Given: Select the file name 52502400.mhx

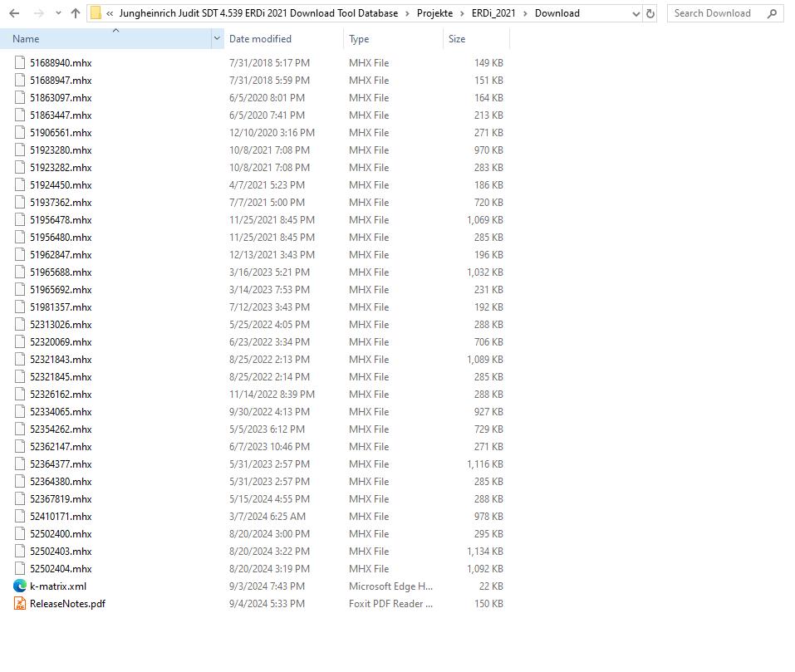Looking at the screenshot, I should click(x=61, y=533).
